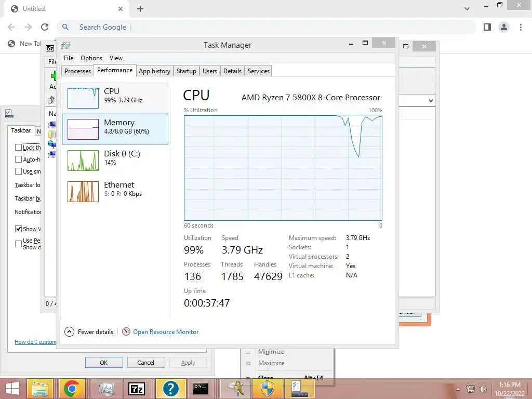The image size is (532, 399).
Task: Open the Windows shield taskbar icon
Action: click(x=268, y=389)
